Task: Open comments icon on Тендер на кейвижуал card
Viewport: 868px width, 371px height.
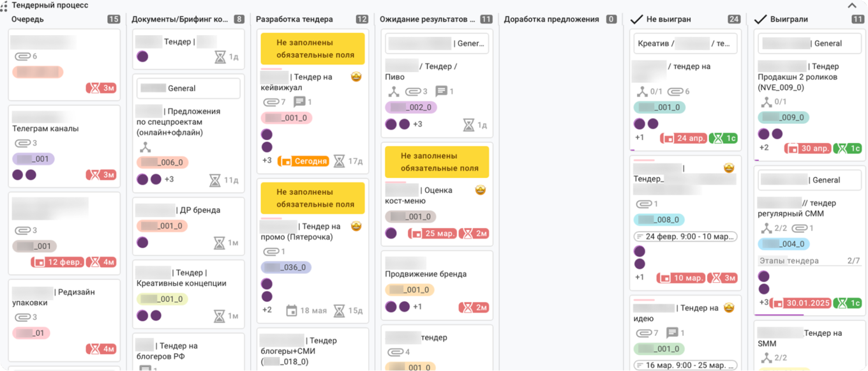Action: click(299, 102)
